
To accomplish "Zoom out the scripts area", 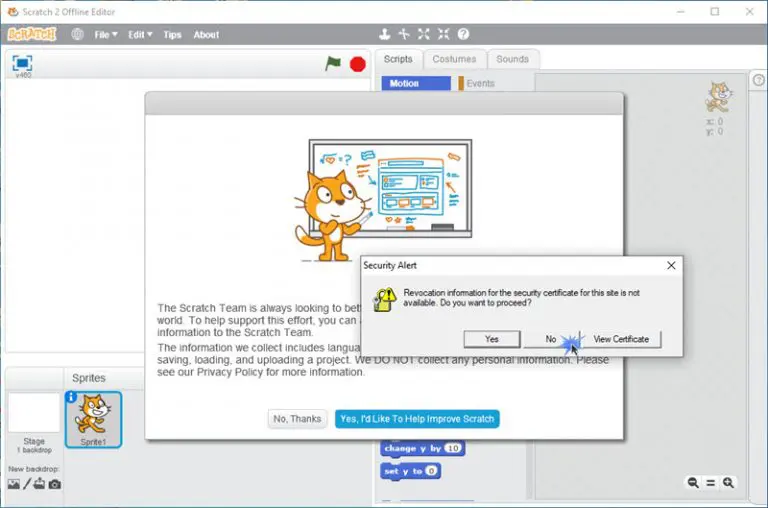I will click(693, 483).
